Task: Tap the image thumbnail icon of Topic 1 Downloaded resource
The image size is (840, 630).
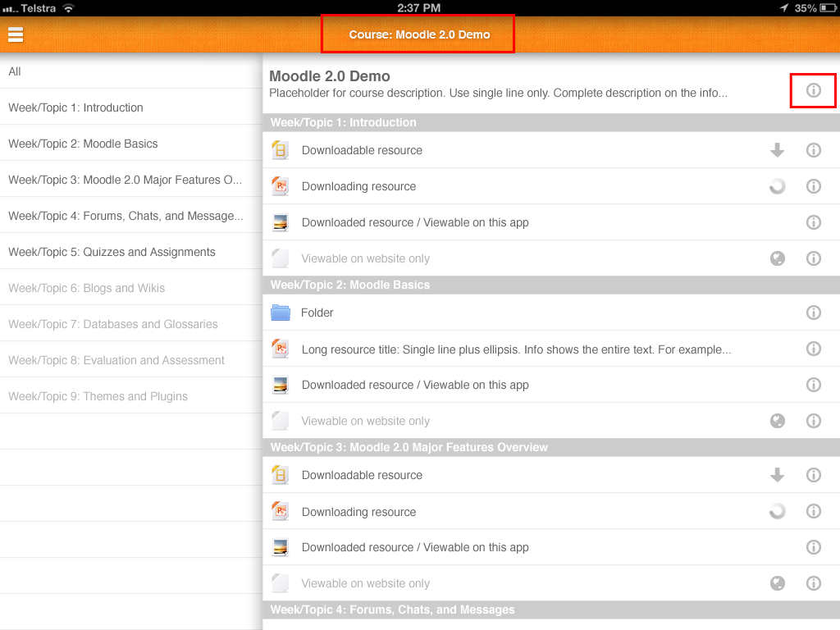Action: coord(281,221)
